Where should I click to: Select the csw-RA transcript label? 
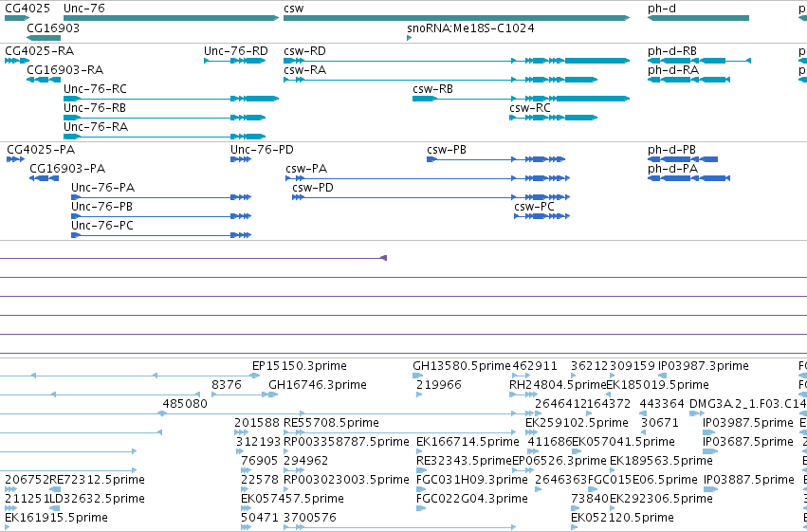pos(304,70)
